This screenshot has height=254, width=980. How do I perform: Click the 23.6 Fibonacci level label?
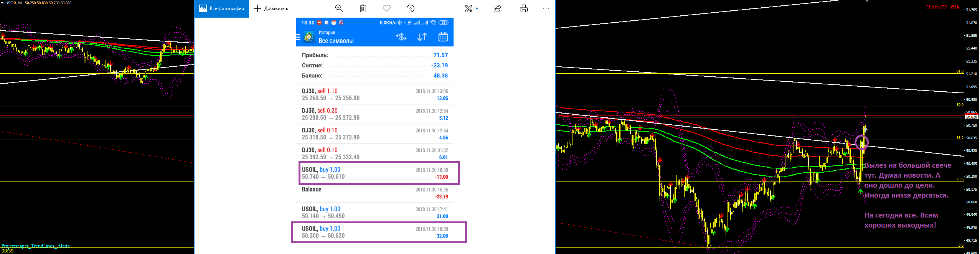[x=960, y=179]
